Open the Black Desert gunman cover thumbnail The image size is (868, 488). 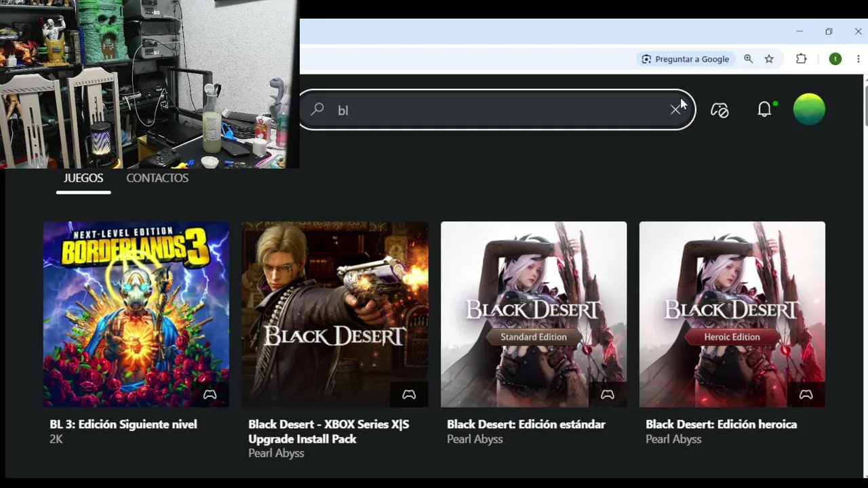tap(335, 314)
